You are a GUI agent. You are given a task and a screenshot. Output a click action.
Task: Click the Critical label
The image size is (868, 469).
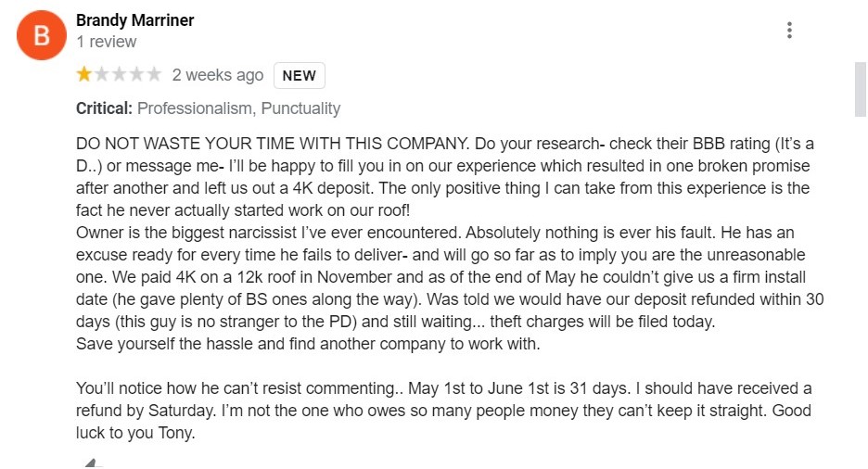pos(104,108)
